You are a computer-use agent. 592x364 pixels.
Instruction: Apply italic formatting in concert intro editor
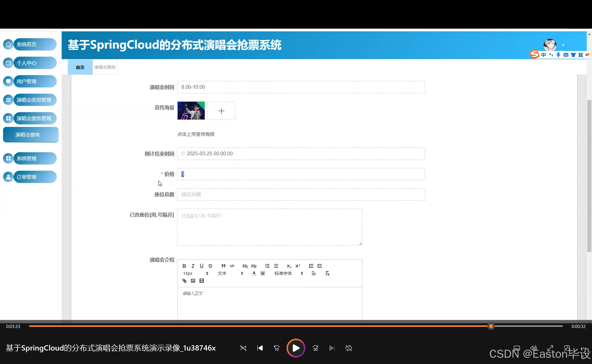click(193, 266)
